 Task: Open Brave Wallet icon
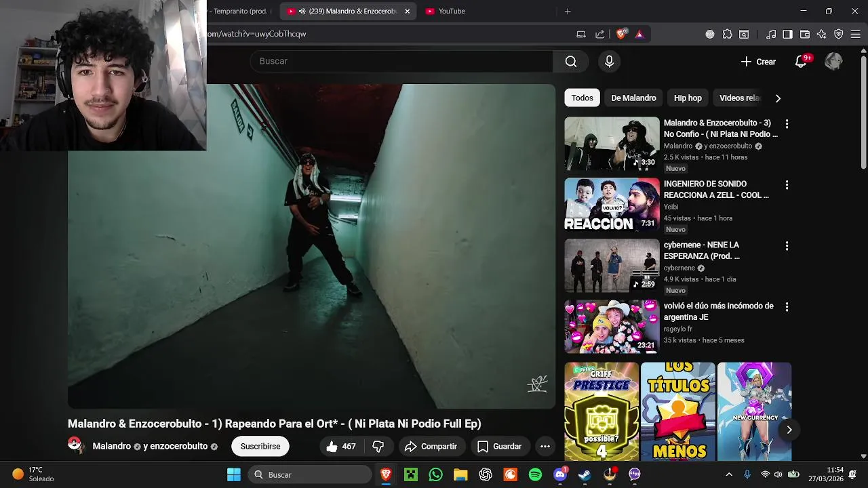805,34
